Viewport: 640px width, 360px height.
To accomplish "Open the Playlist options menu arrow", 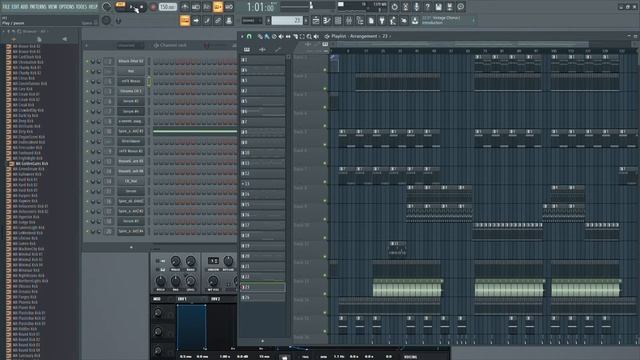I will click(x=242, y=36).
